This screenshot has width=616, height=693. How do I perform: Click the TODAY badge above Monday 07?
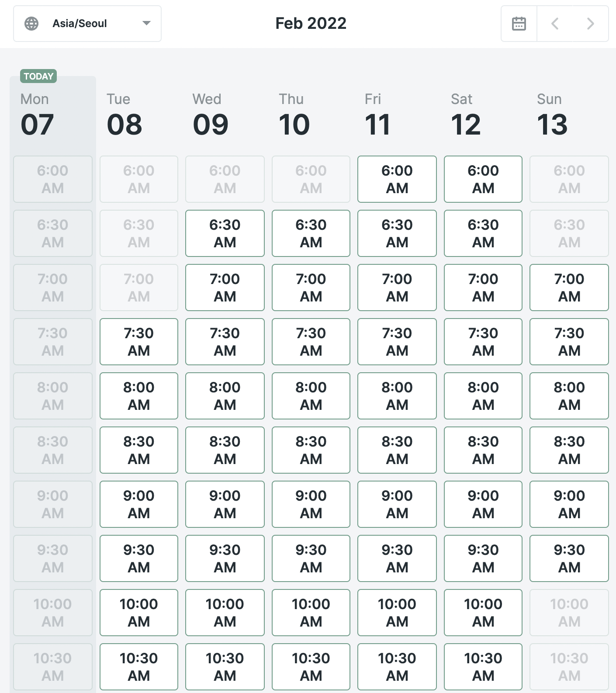(38, 76)
